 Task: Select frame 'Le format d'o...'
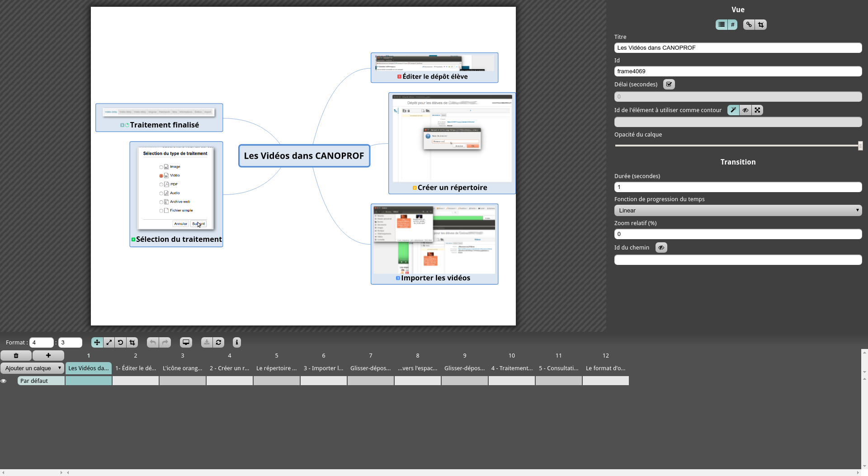[x=606, y=368]
